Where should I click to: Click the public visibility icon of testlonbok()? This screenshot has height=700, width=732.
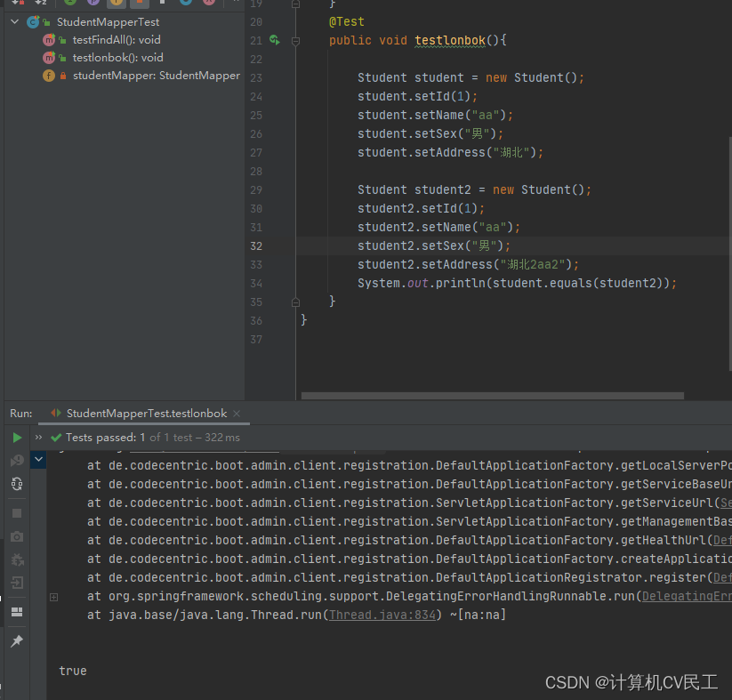(62, 58)
